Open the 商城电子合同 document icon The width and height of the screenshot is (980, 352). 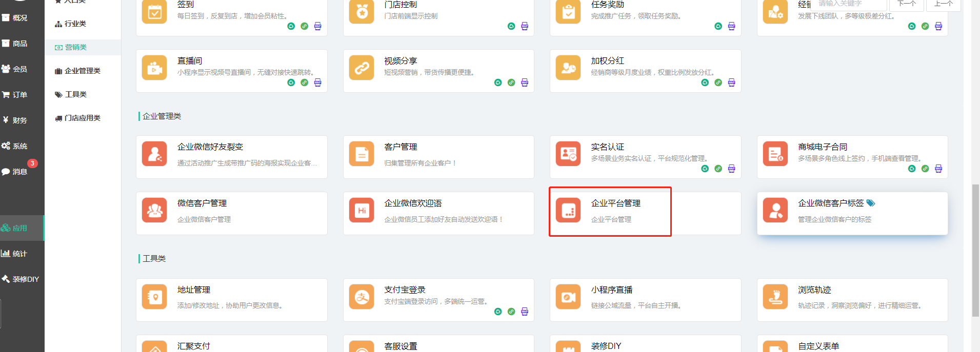click(775, 154)
